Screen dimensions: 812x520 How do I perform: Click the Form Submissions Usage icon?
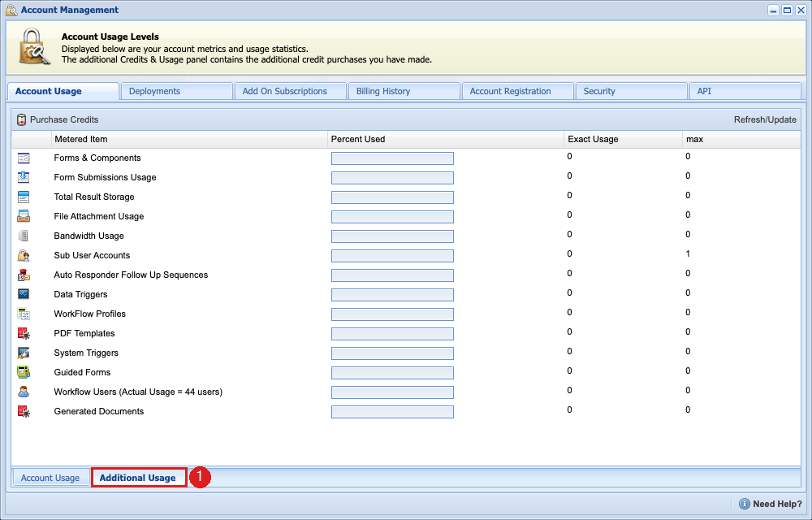coord(24,177)
